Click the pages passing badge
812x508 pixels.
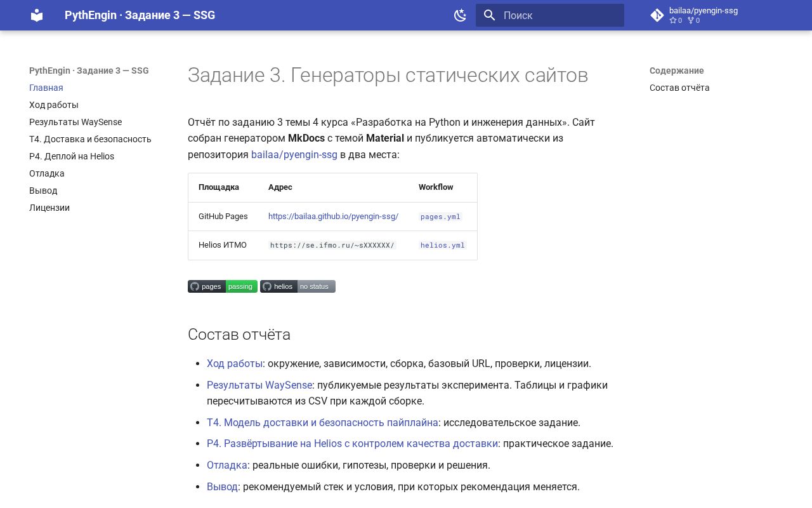pyautogui.click(x=223, y=286)
